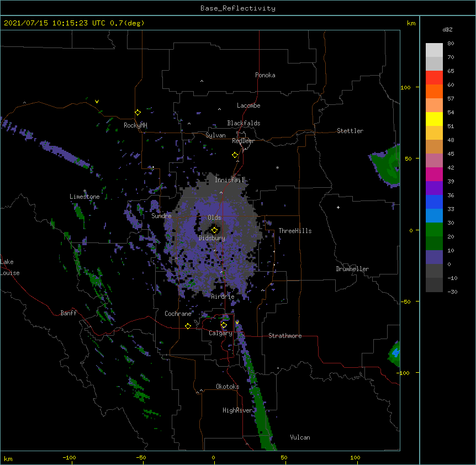476x465 pixels.
Task: Click the Didsbury label
Action: 212,238
